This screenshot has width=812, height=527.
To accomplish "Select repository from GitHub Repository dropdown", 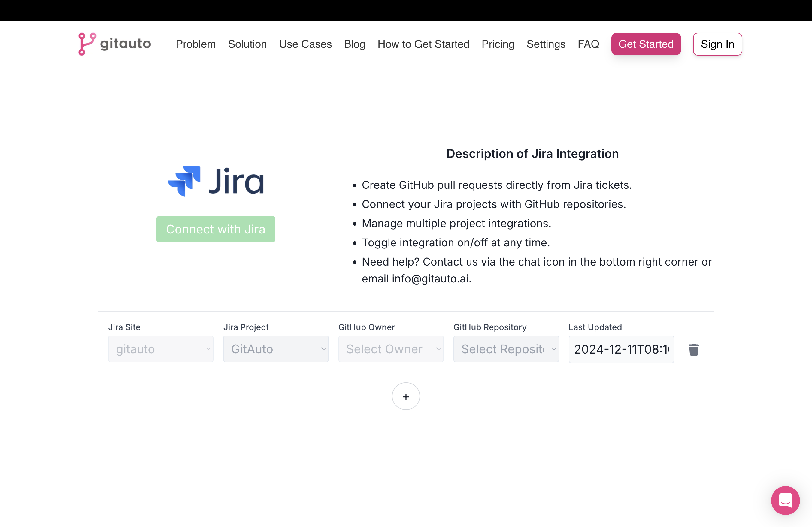I will 505,349.
